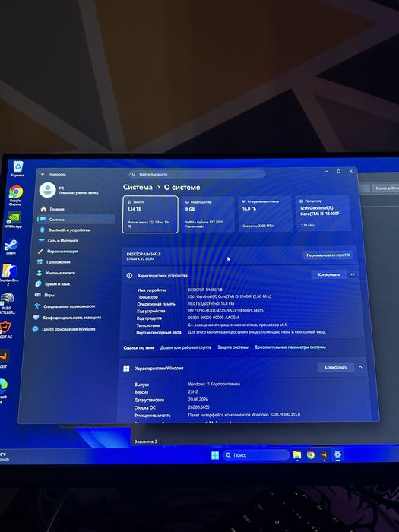Open the NVIDIA App desktop shortcut
Screen dimensions: 399x532
click(x=14, y=220)
